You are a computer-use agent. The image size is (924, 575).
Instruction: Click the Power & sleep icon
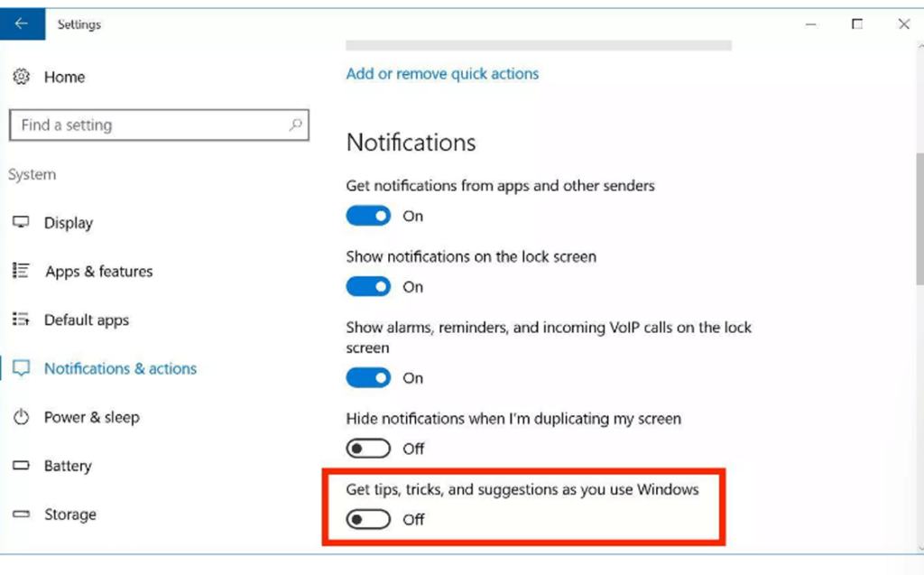[22, 417]
